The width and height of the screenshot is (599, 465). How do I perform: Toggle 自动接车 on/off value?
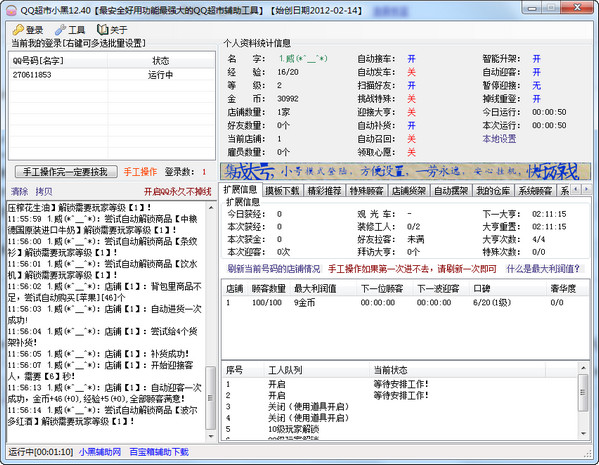(411, 59)
